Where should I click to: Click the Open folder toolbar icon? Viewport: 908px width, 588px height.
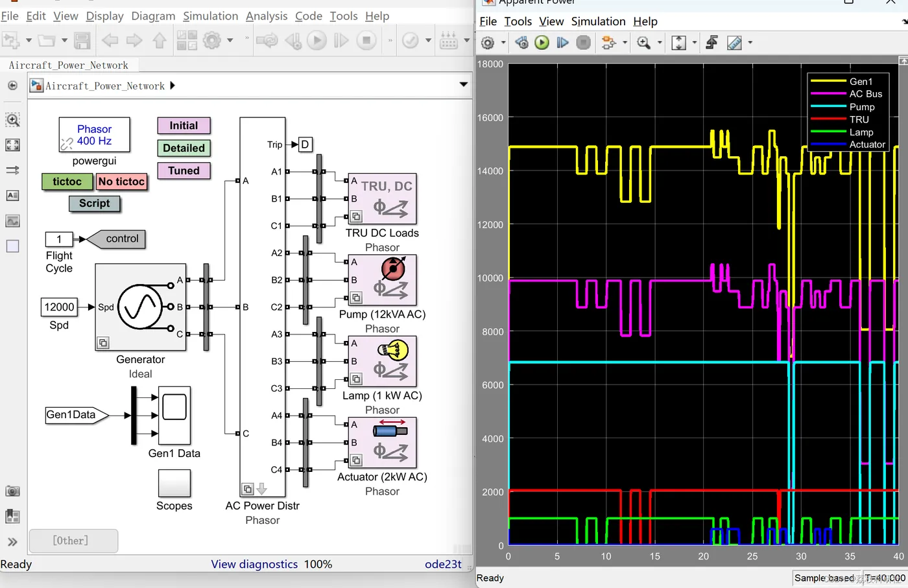pos(46,41)
